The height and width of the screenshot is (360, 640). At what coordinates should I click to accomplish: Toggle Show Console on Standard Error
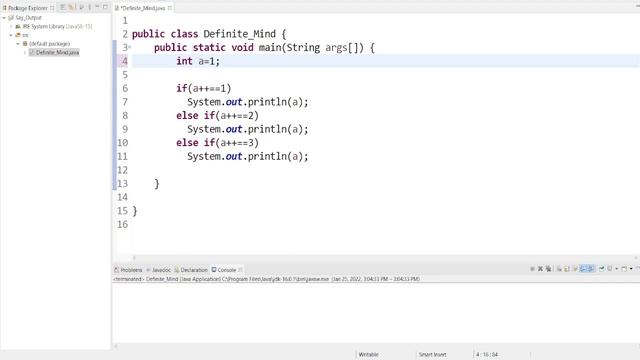(591, 269)
